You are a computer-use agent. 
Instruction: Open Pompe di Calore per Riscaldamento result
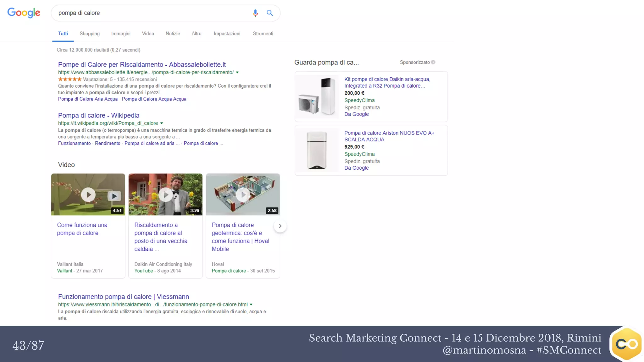coord(142,64)
